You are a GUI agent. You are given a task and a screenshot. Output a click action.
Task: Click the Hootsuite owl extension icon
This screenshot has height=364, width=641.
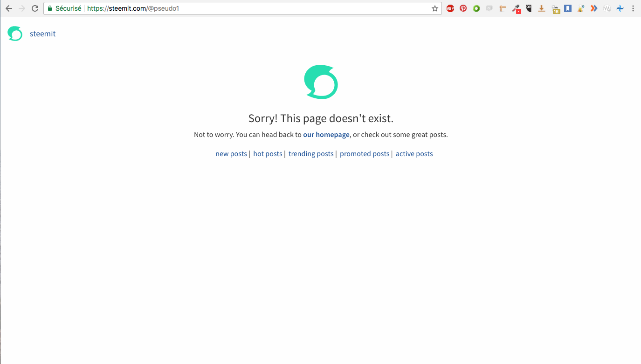click(x=529, y=8)
